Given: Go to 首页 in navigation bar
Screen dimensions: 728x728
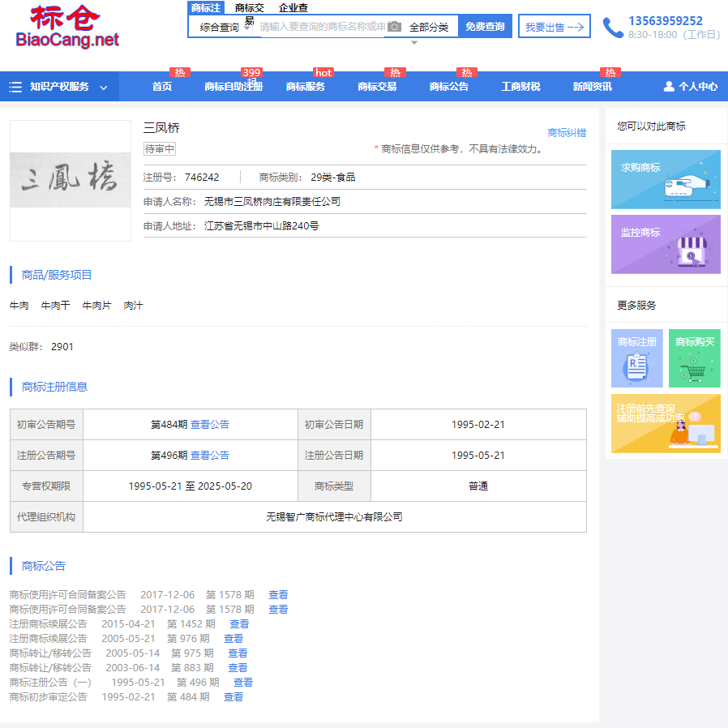Looking at the screenshot, I should (162, 87).
